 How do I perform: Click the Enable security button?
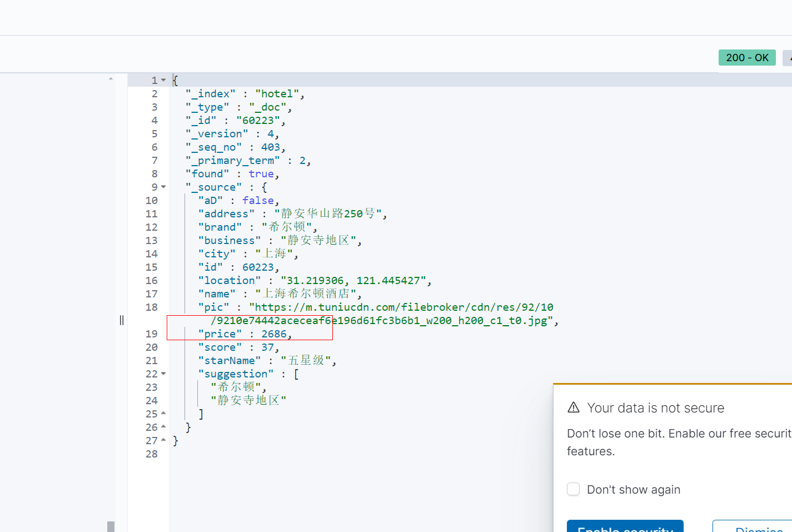(x=625, y=526)
